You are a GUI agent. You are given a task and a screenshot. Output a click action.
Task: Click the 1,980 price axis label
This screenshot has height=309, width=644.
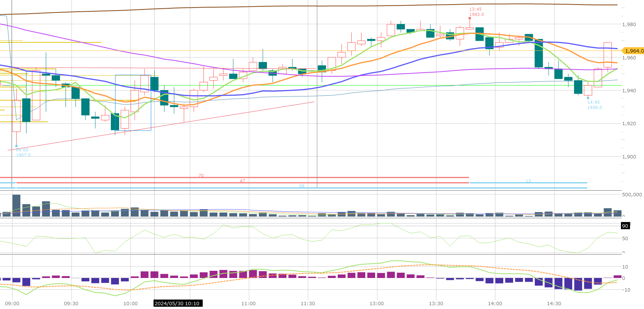(629, 25)
